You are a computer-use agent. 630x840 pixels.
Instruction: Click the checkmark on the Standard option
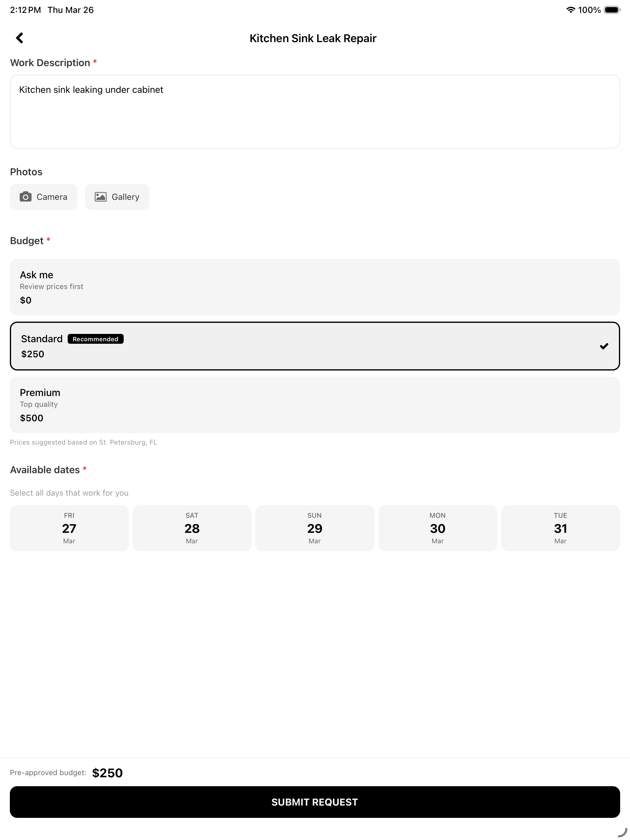tap(604, 346)
